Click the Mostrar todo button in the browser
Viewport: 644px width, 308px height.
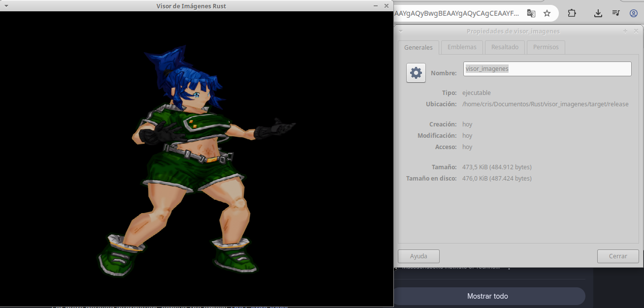pos(487,296)
